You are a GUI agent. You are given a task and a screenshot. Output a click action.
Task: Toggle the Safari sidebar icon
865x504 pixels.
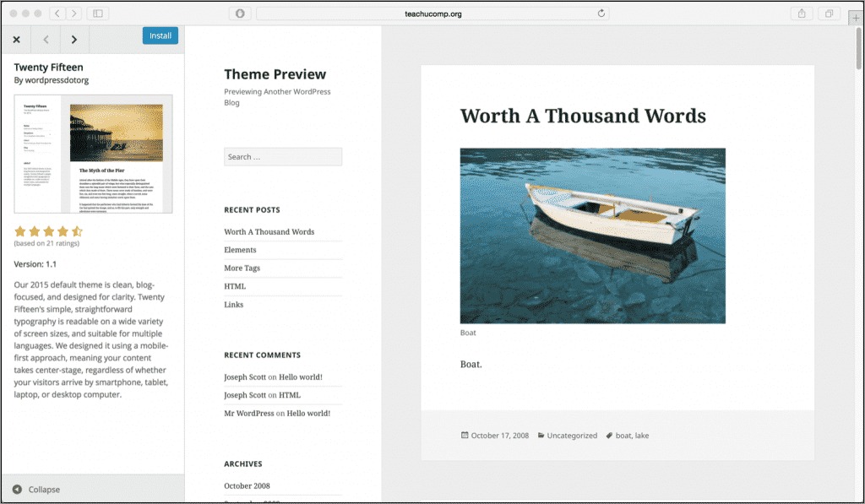pos(98,14)
